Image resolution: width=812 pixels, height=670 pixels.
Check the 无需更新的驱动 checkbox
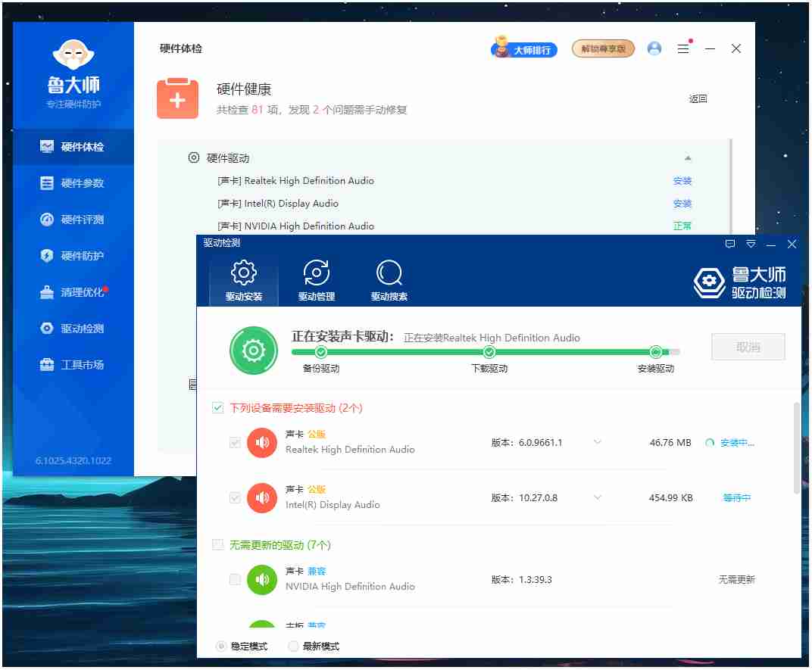[x=217, y=544]
